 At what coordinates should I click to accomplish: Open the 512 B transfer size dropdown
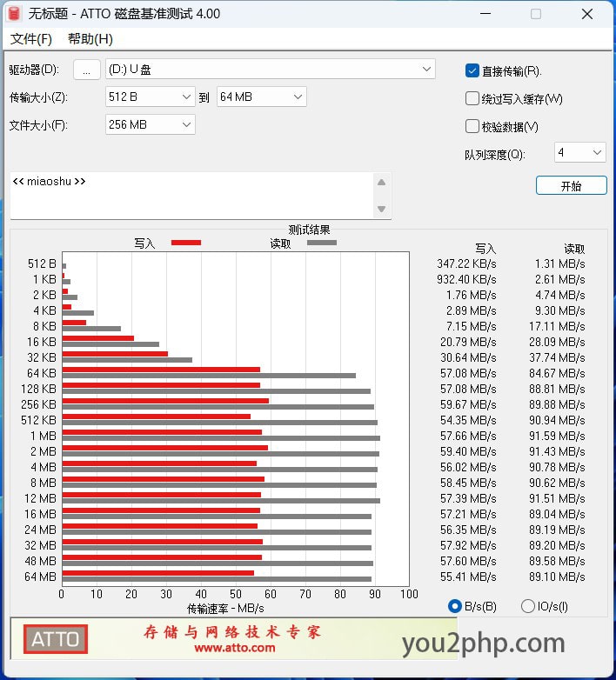151,97
